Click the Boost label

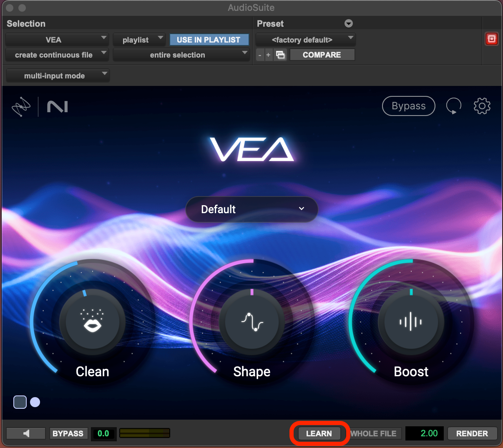coord(411,371)
